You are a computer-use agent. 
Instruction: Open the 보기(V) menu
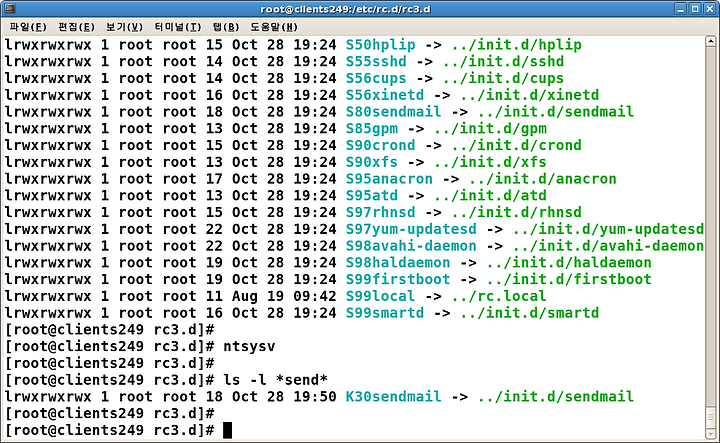click(124, 27)
